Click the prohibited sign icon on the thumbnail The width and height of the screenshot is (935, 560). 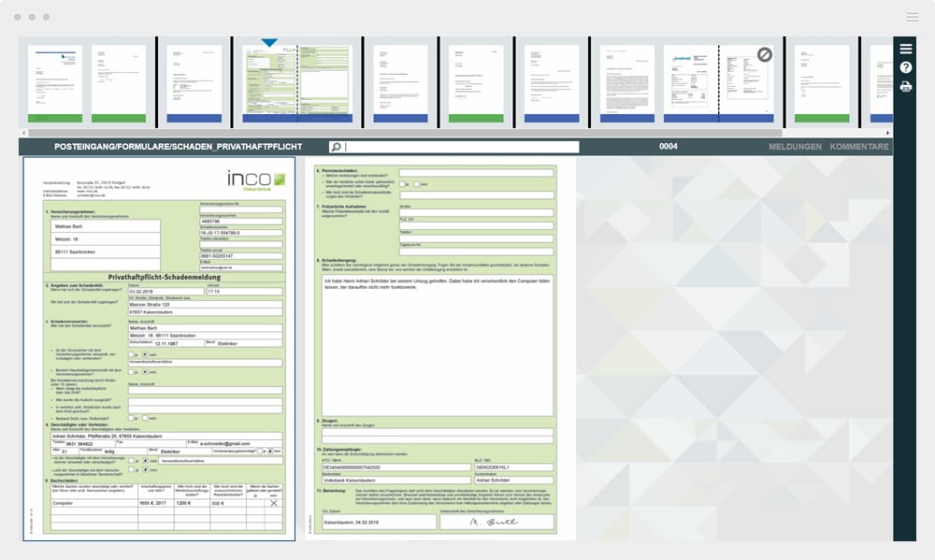tap(764, 55)
